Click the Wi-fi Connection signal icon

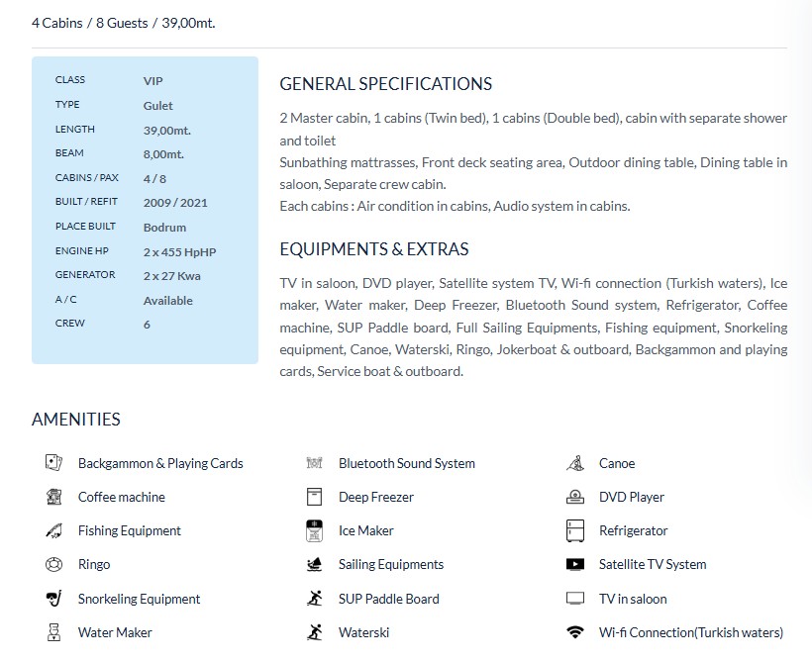coord(575,632)
